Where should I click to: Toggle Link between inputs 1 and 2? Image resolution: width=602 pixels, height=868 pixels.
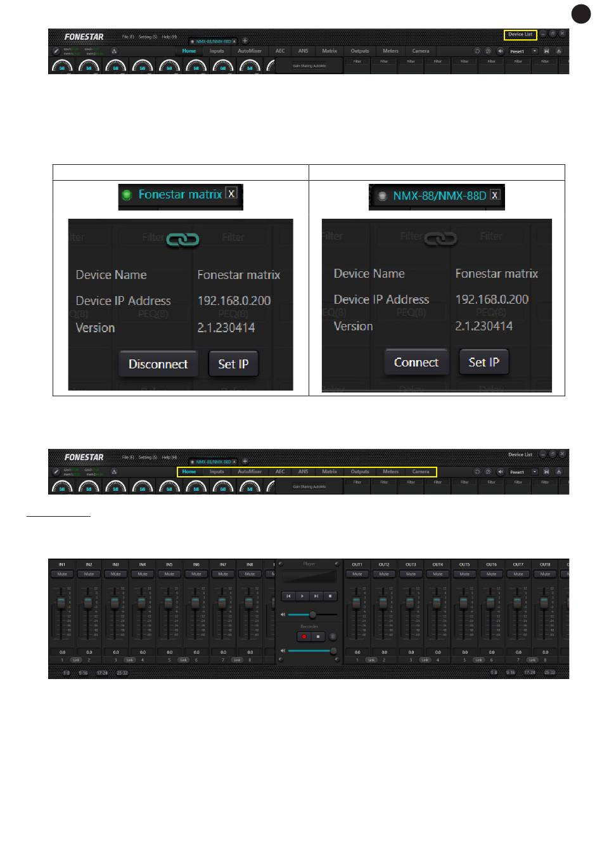point(76,660)
